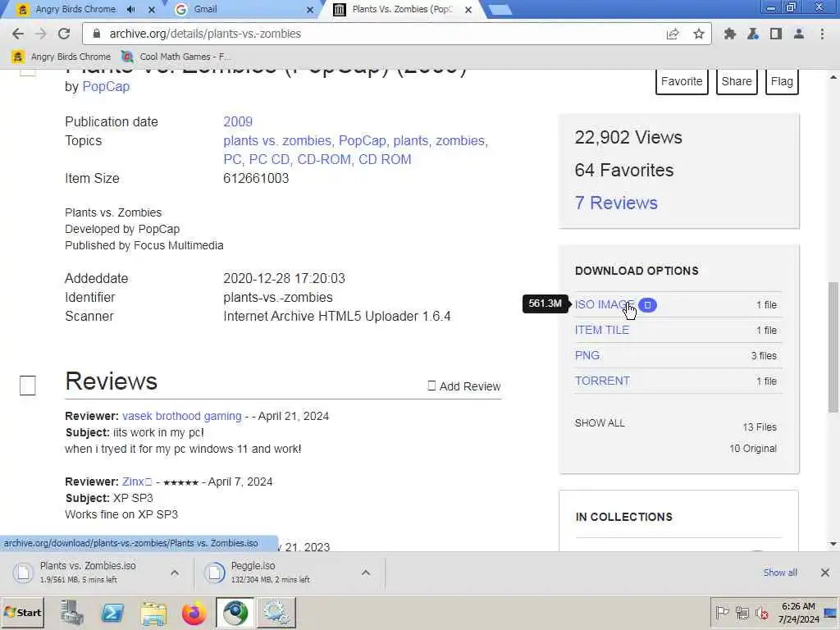Mute the Angry Birds Chrome tab audio
The width and height of the screenshot is (840, 630).
131,9
